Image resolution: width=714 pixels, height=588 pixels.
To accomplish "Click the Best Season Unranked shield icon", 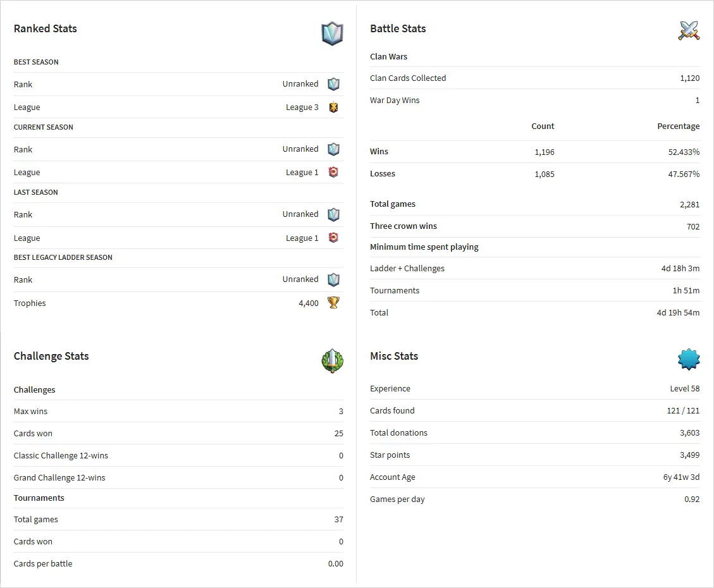I will [x=333, y=84].
